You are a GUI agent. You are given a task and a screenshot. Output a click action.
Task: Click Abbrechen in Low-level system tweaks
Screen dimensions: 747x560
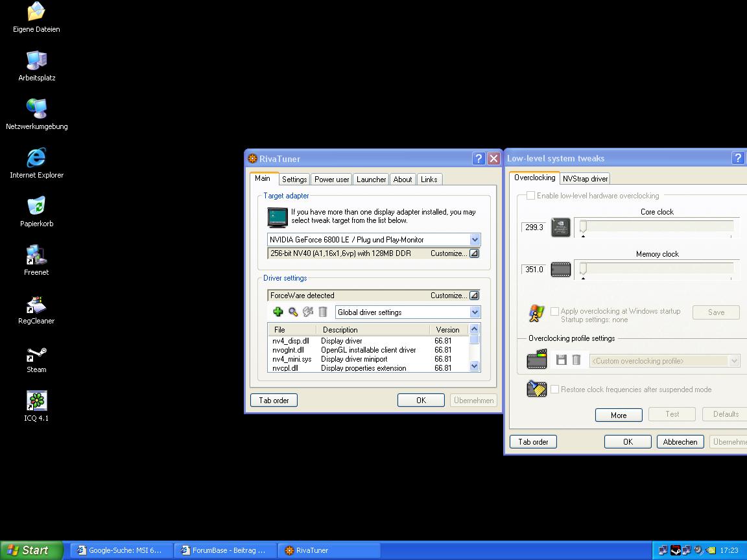click(680, 442)
